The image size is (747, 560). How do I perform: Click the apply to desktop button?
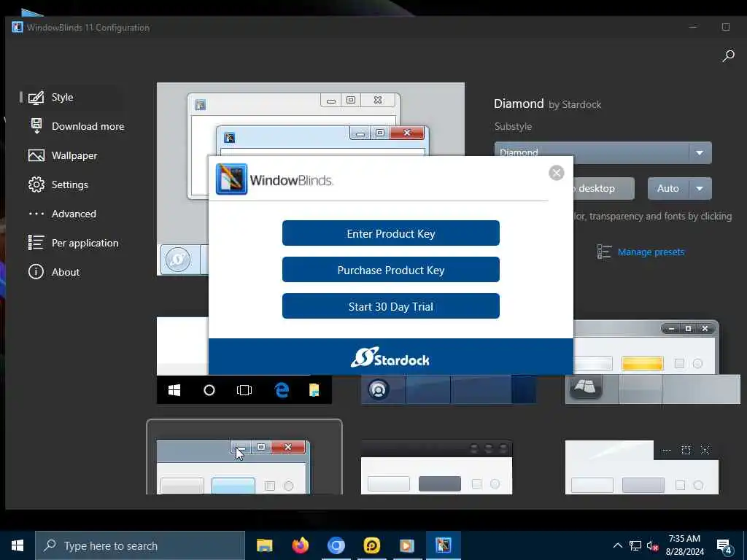(x=603, y=189)
